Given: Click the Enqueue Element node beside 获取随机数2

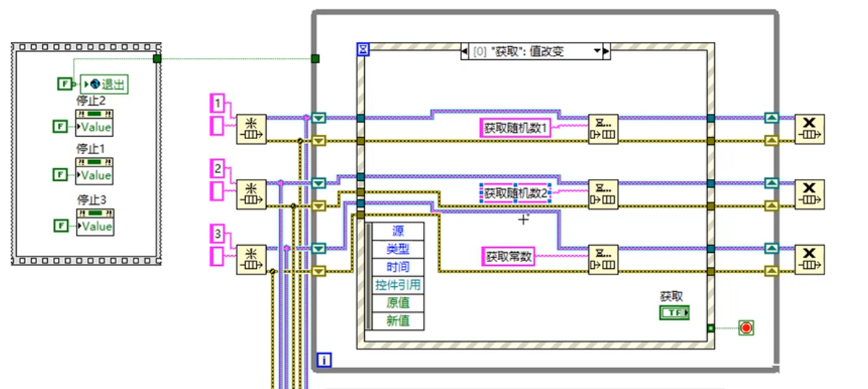Looking at the screenshot, I should [x=603, y=194].
